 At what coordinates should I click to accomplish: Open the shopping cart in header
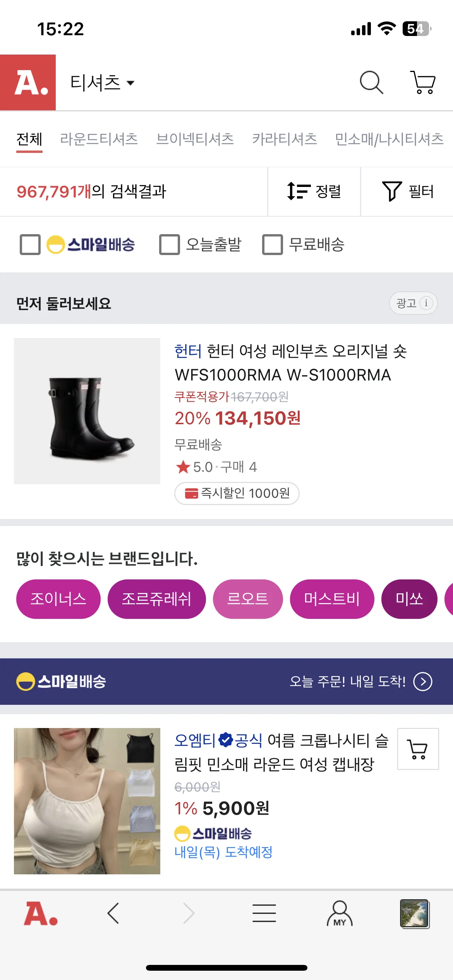pos(423,82)
